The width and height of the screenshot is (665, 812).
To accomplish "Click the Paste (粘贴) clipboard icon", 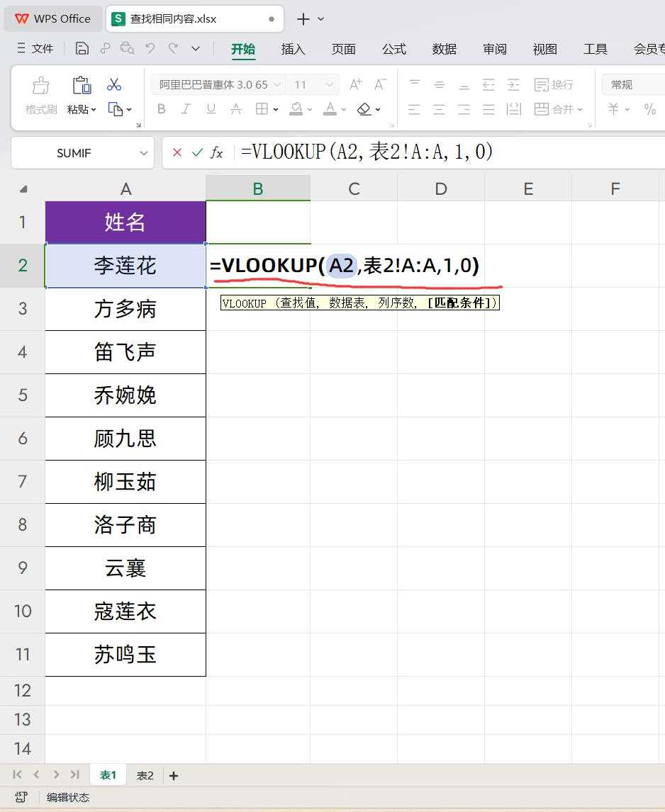I will tap(82, 85).
